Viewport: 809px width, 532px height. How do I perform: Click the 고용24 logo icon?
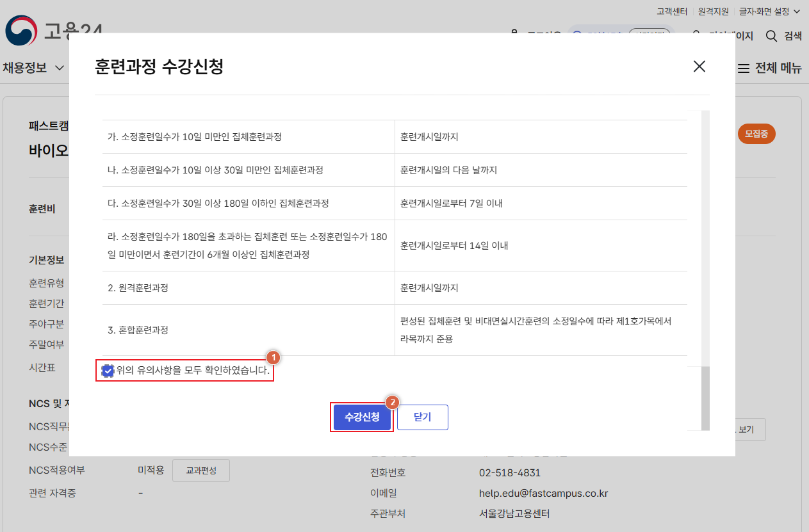point(20,31)
